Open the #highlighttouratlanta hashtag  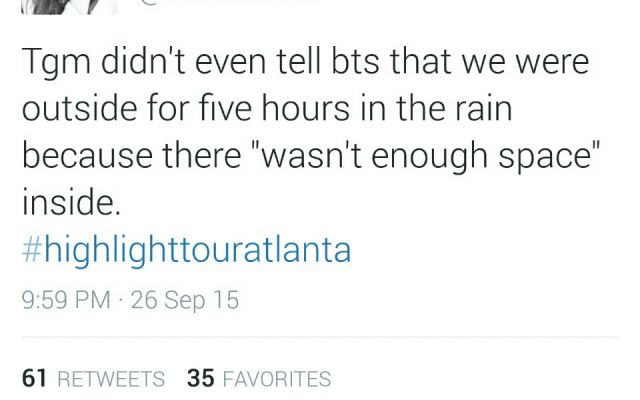coord(187,250)
